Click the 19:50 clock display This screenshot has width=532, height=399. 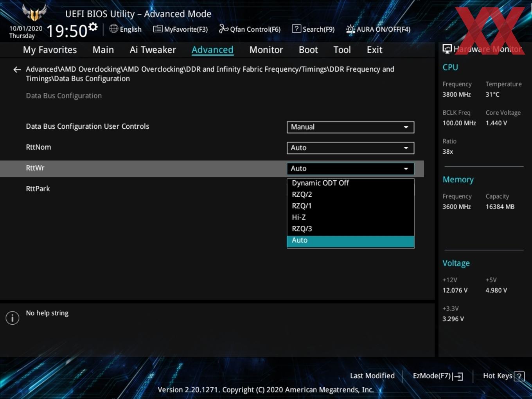pyautogui.click(x=67, y=31)
